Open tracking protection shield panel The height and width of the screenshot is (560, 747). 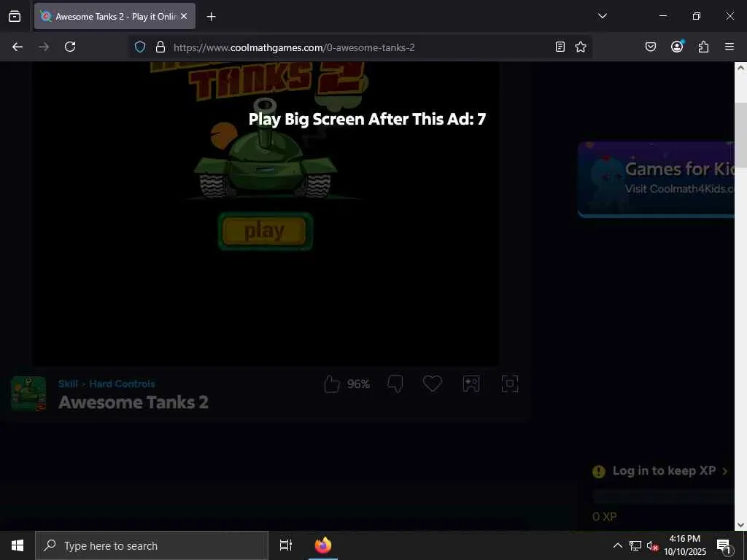pyautogui.click(x=139, y=47)
